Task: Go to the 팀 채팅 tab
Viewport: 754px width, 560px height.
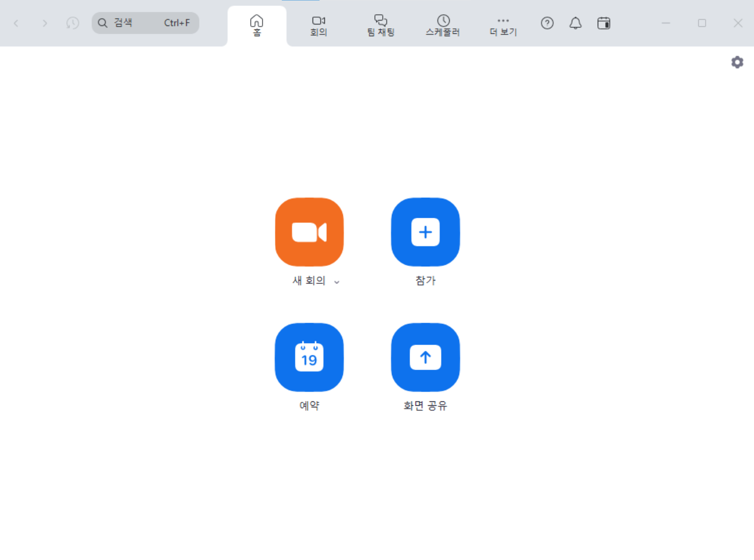Action: pos(381,26)
